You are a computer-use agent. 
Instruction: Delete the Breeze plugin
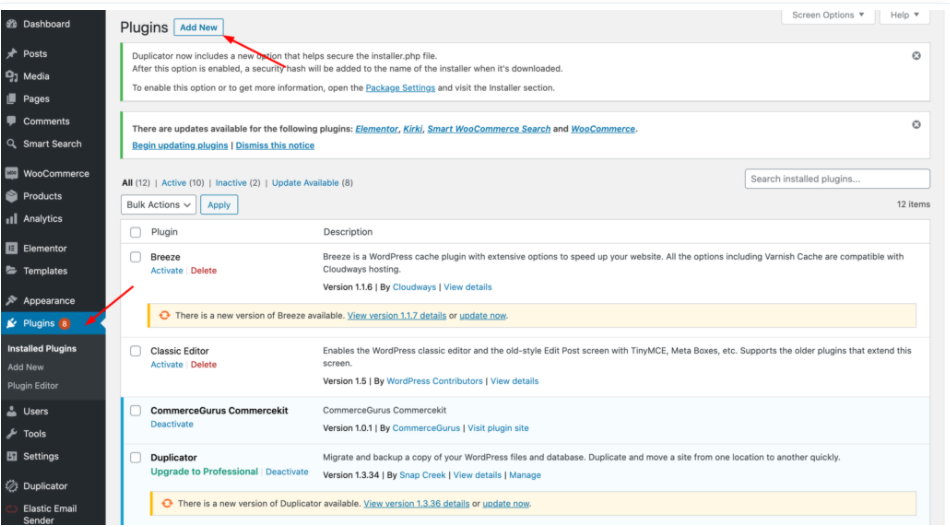[x=204, y=271]
